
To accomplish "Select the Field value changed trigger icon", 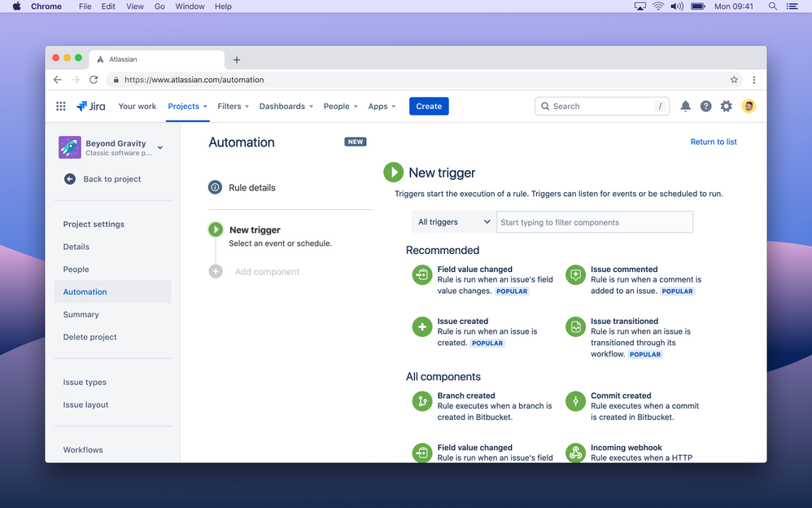I will click(421, 274).
